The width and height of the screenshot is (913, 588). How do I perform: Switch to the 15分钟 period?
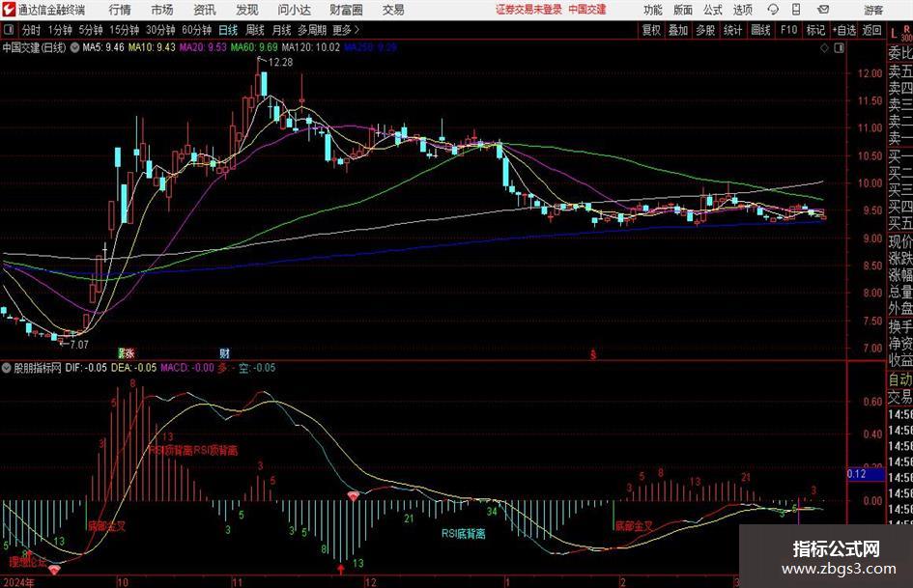coord(124,30)
